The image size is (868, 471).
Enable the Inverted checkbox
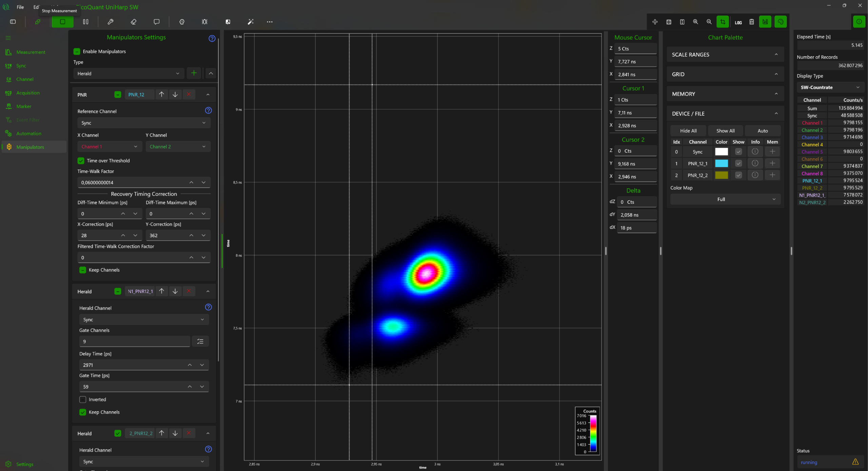(83, 399)
